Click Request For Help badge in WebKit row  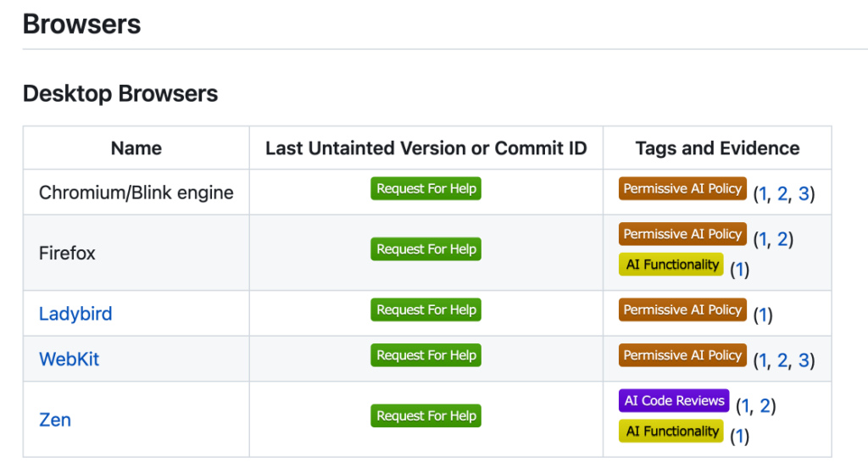pos(426,355)
